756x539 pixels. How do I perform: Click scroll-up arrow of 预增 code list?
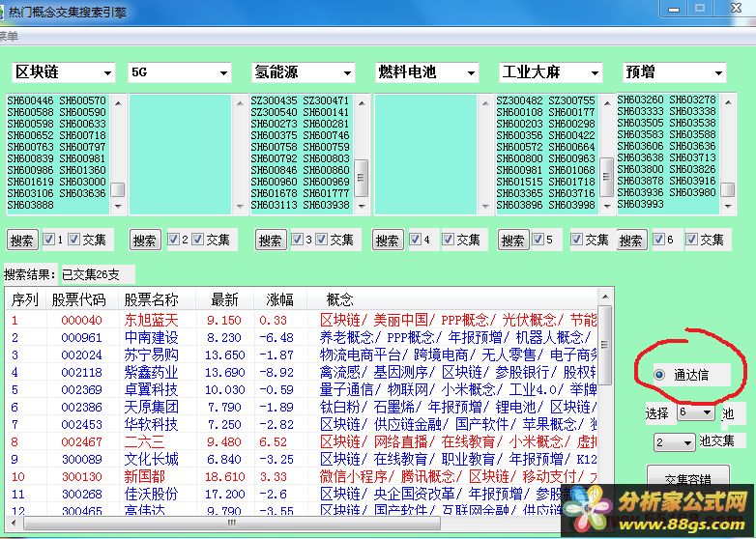click(x=728, y=102)
